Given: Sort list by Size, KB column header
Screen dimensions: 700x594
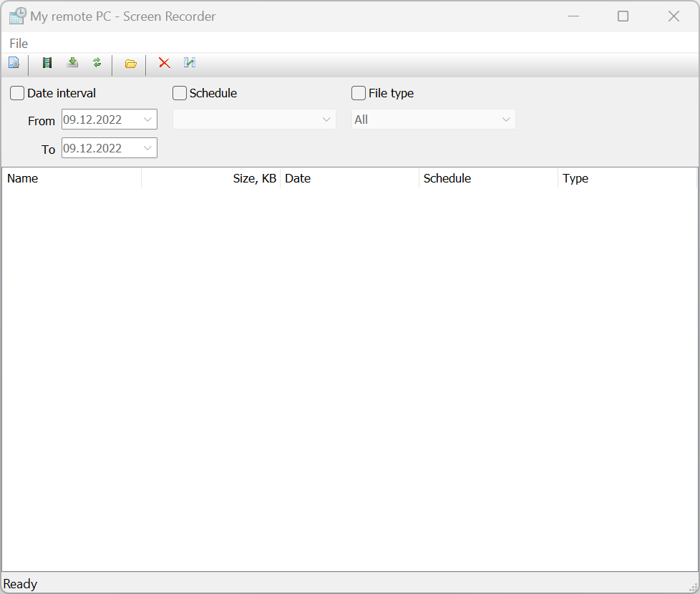Looking at the screenshot, I should pos(210,178).
